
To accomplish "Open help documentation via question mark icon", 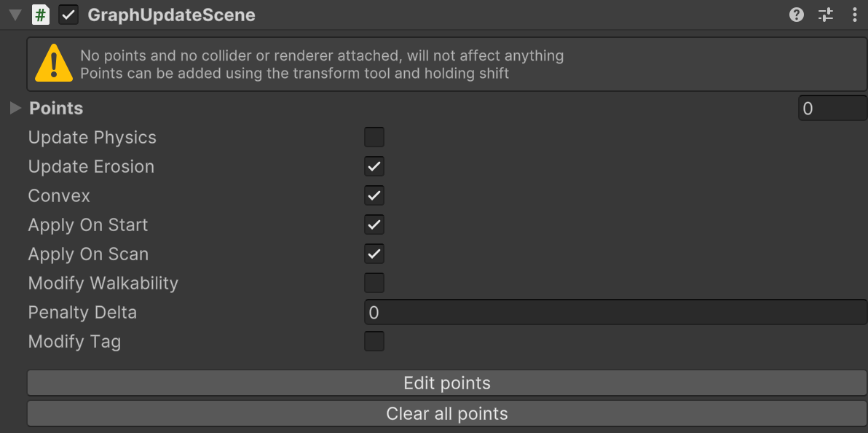I will [796, 14].
